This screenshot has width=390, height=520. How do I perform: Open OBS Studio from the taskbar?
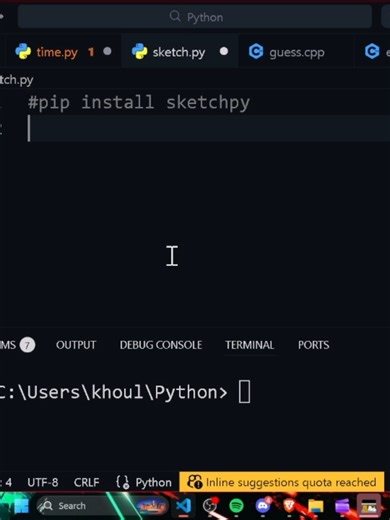(210, 506)
